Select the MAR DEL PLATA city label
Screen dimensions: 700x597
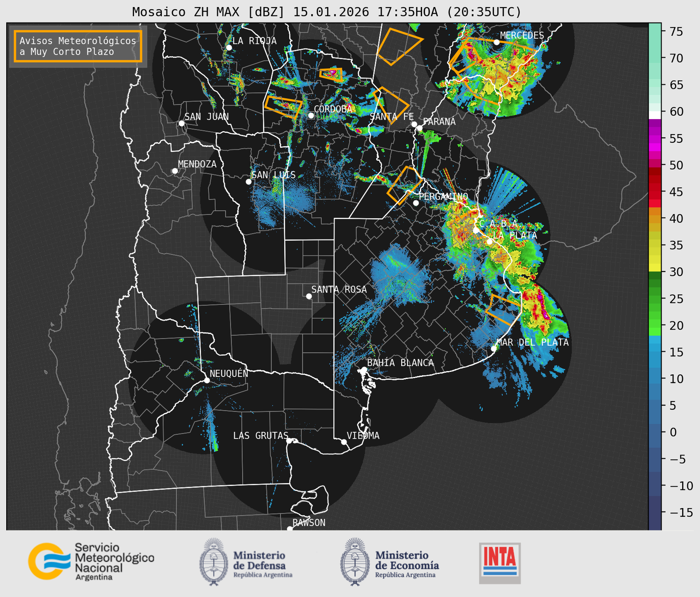click(x=532, y=343)
